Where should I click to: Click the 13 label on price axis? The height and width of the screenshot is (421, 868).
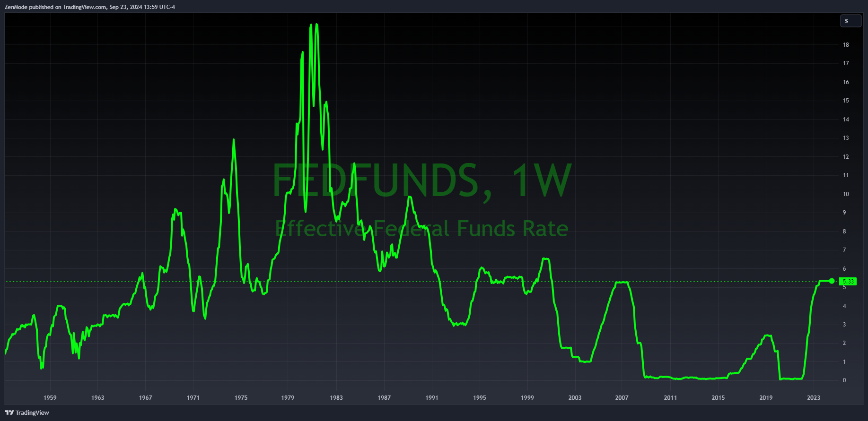point(846,138)
